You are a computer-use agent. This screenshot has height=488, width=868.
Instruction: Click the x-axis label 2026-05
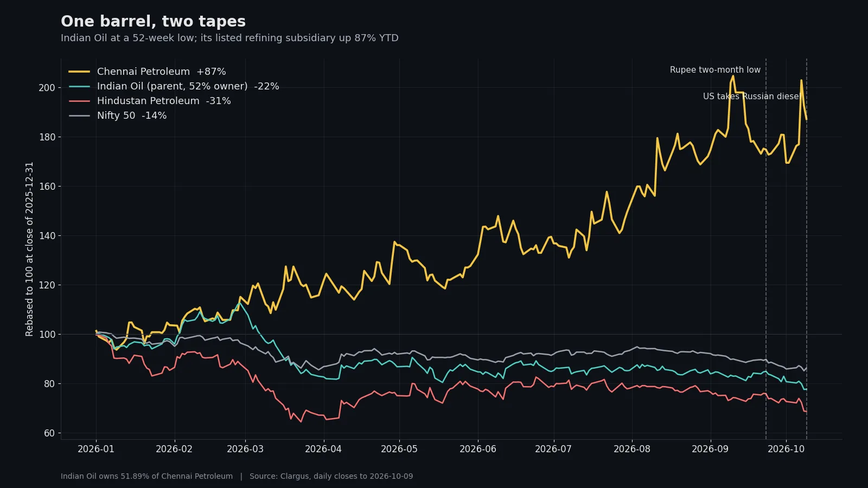click(x=399, y=449)
